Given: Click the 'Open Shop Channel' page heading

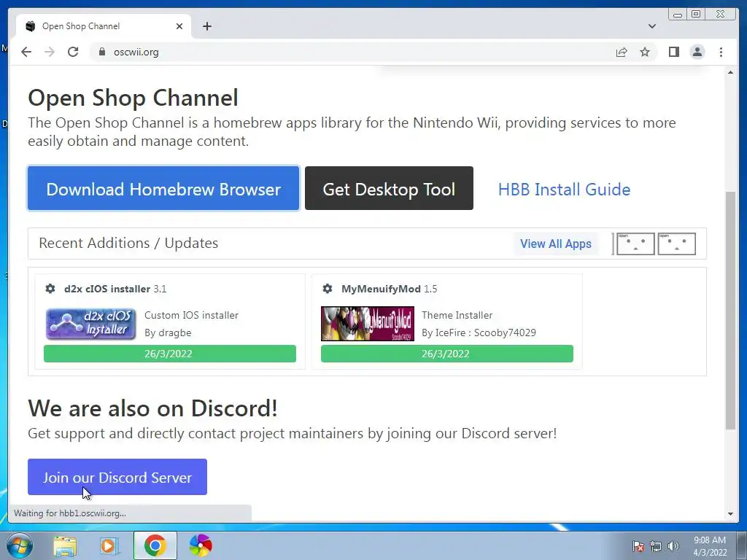Looking at the screenshot, I should point(133,98).
